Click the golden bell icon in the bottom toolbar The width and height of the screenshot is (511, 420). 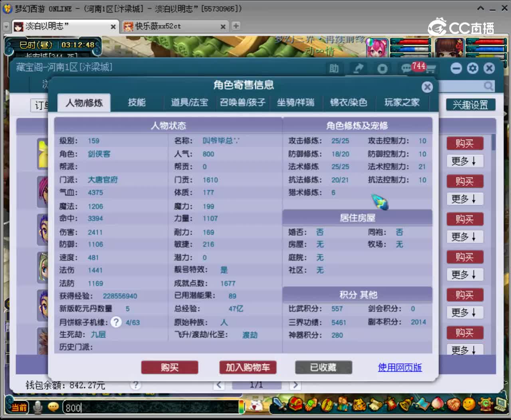tap(406, 404)
